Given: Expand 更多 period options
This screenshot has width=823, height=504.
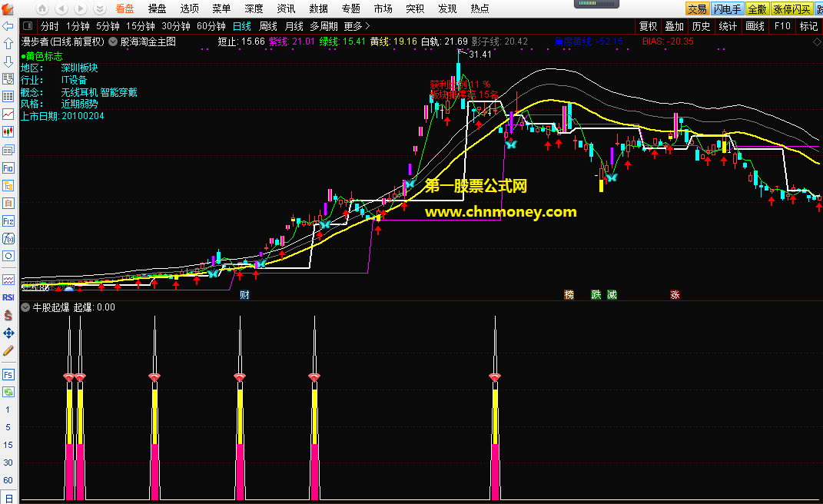Looking at the screenshot, I should (x=357, y=26).
